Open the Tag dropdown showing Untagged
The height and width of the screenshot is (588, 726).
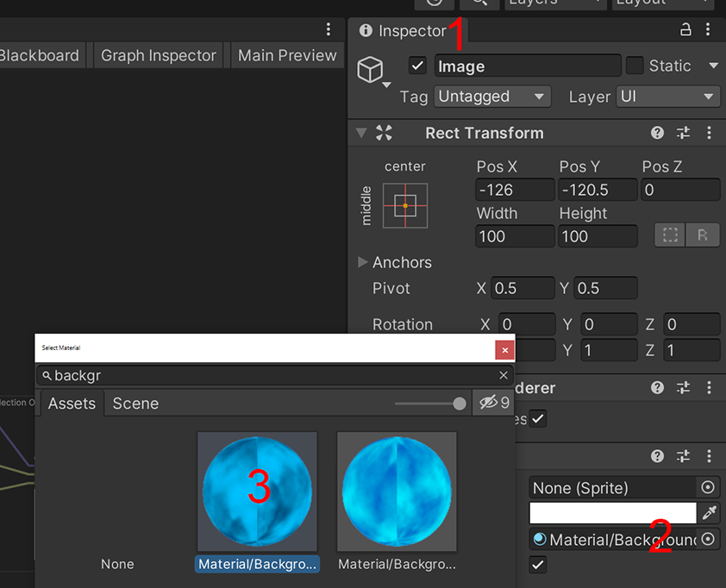click(491, 97)
